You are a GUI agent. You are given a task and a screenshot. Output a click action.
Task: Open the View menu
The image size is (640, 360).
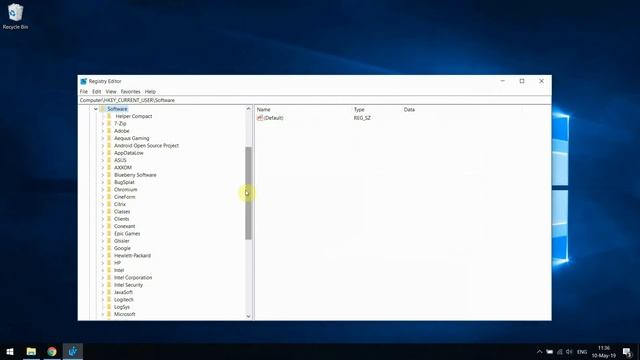[x=111, y=91]
